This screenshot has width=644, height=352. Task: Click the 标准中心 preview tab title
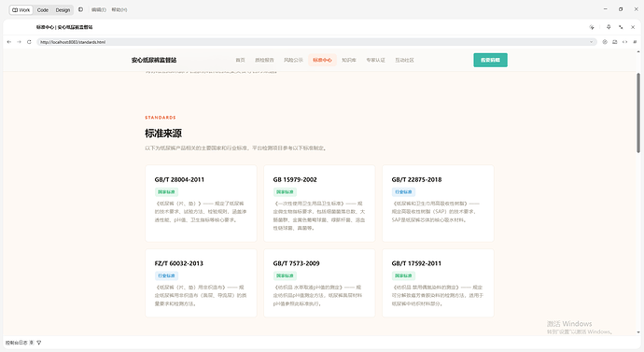pyautogui.click(x=64, y=27)
